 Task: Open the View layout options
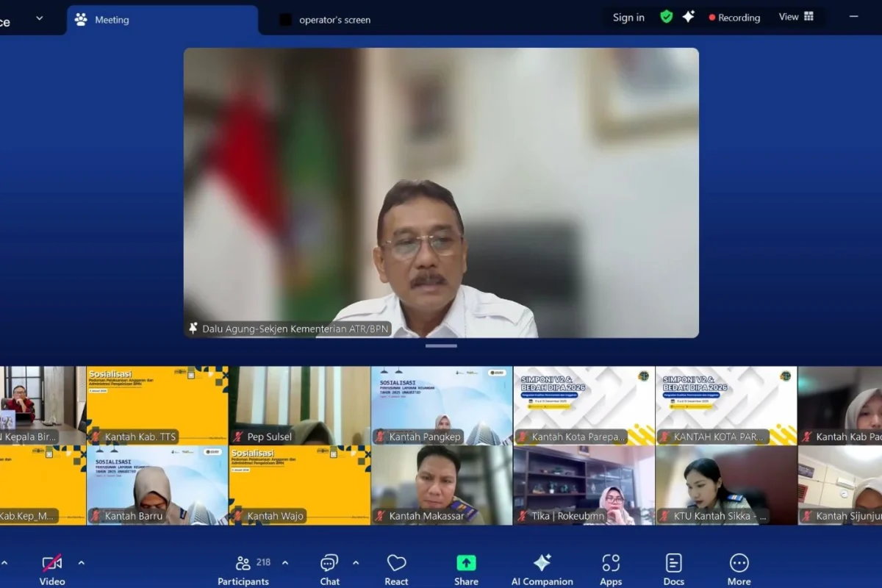tap(795, 16)
